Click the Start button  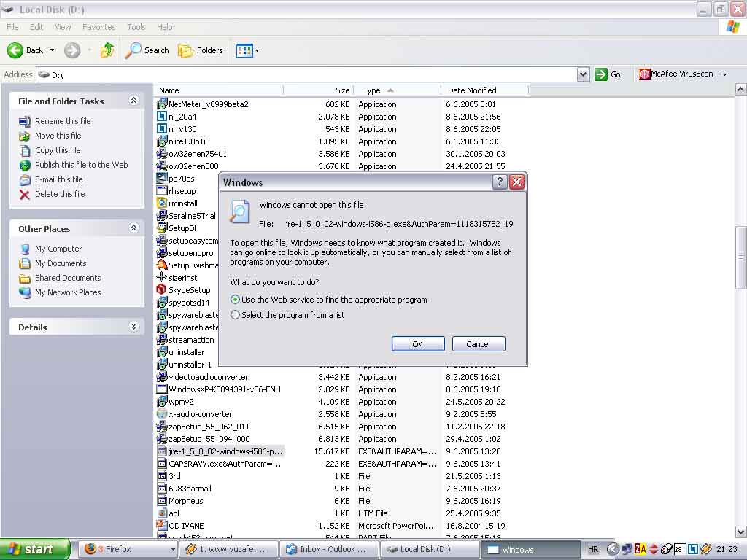point(35,549)
